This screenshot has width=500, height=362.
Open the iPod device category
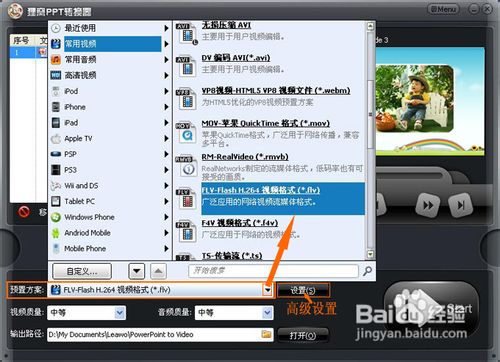[x=71, y=91]
